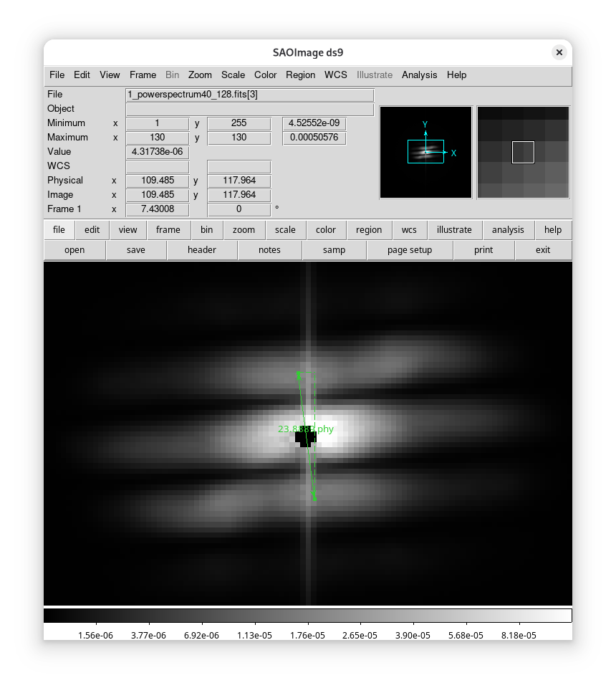
Task: Select the green ruler region label
Action: tap(306, 429)
